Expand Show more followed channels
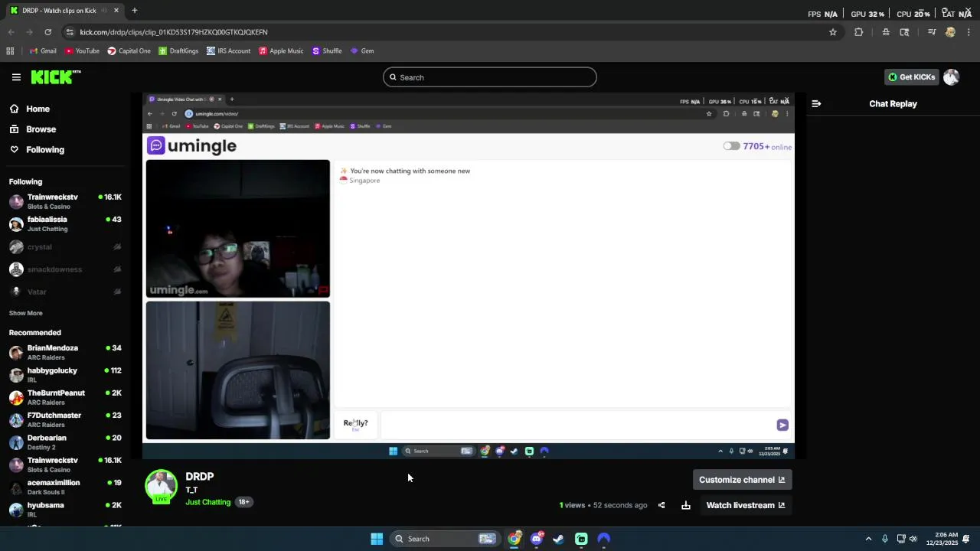 coord(25,313)
